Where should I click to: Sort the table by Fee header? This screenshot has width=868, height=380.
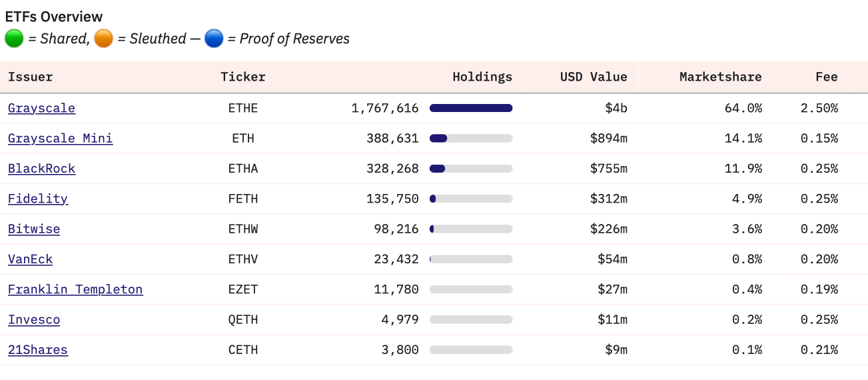click(x=826, y=77)
